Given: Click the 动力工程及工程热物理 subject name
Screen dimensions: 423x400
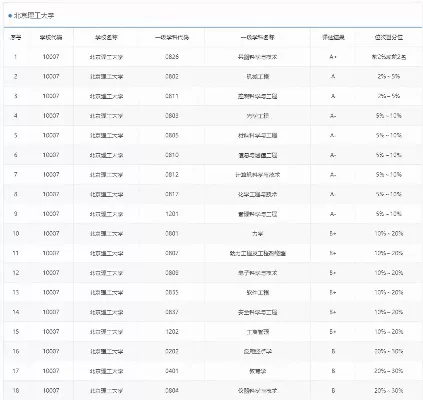Looking at the screenshot, I should (257, 253).
